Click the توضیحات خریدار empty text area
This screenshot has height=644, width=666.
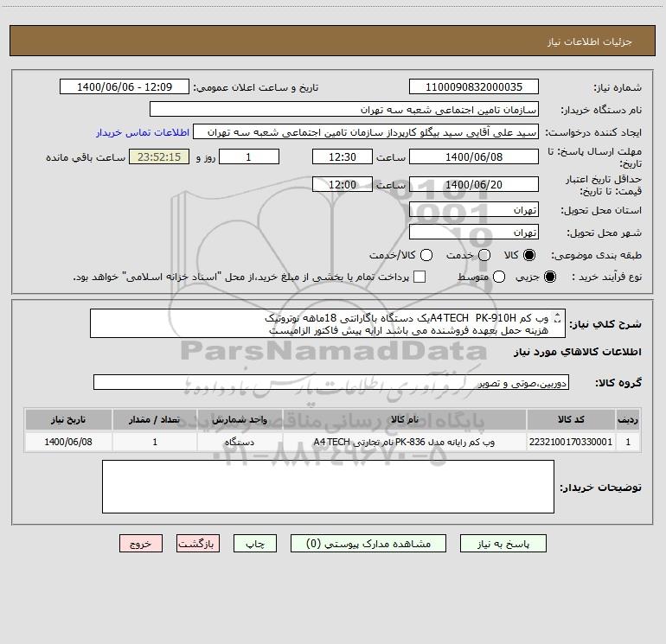pos(328,487)
